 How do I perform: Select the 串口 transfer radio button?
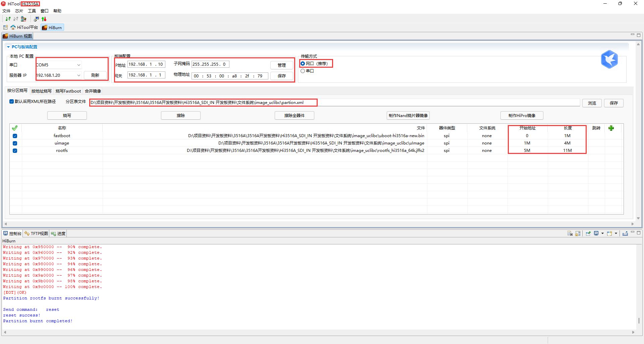click(x=303, y=71)
